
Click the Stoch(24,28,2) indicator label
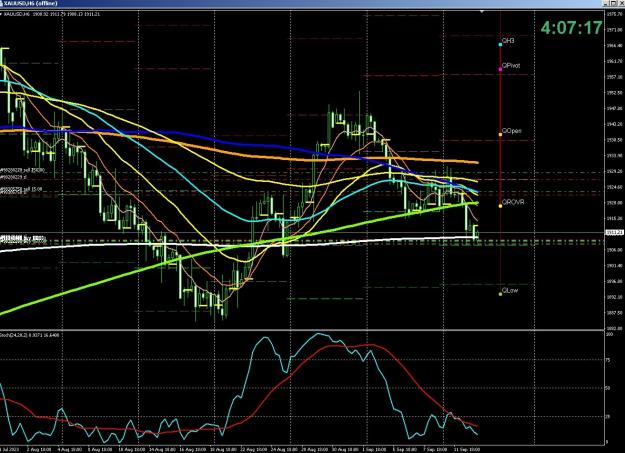click(30, 335)
